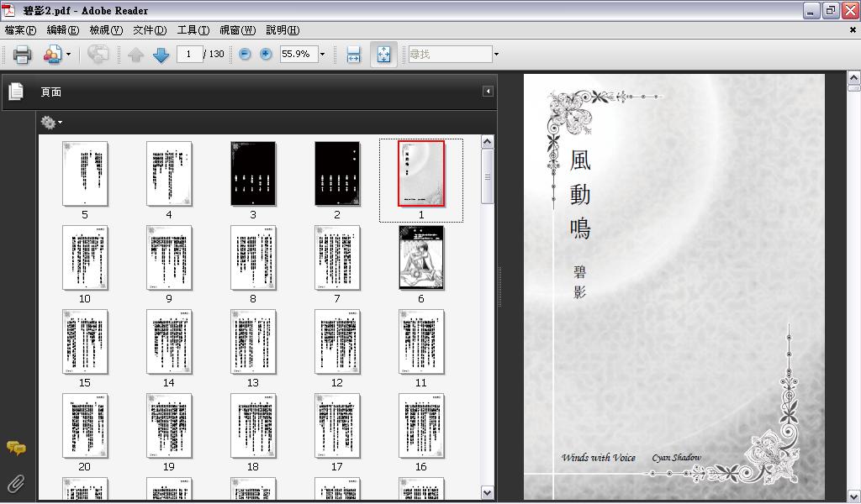Go to previous page with up arrow
The image size is (861, 504).
coord(135,55)
